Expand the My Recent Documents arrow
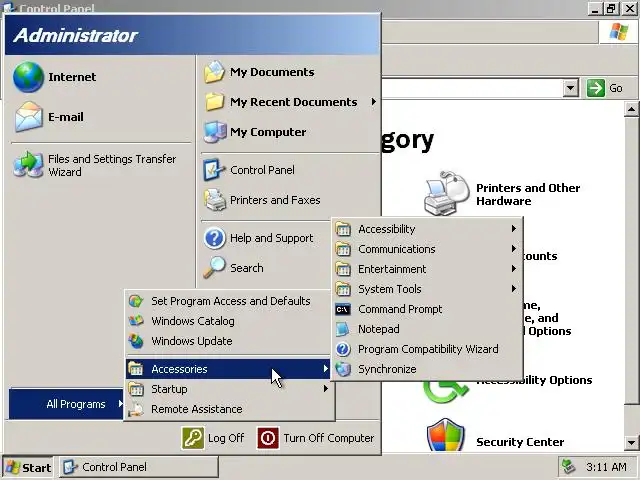This screenshot has width=640, height=480. 373,102
